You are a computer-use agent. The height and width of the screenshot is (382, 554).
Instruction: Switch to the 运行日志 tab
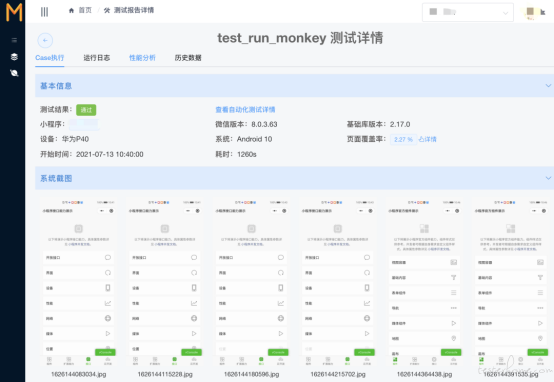[96, 58]
